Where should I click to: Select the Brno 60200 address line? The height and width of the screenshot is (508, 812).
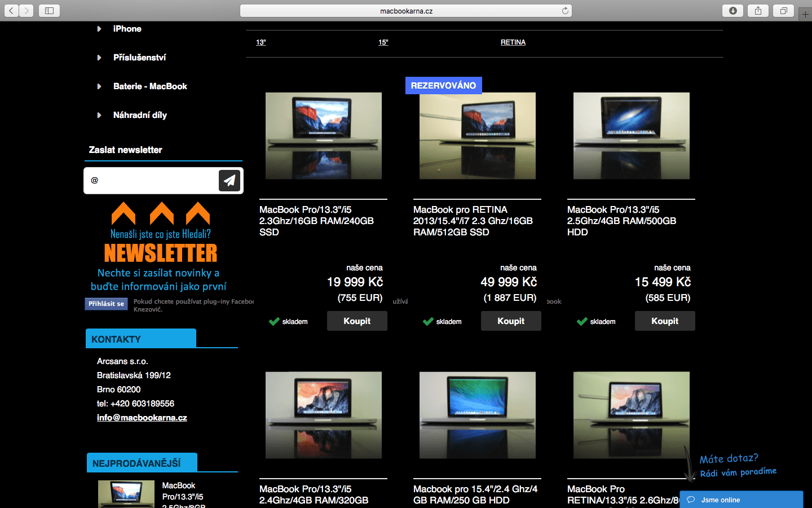[x=119, y=389]
